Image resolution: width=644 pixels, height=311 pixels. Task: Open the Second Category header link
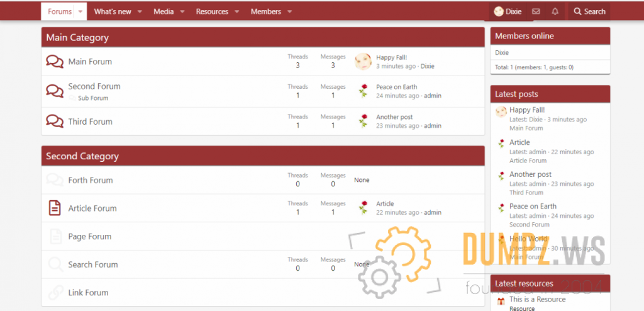82,156
